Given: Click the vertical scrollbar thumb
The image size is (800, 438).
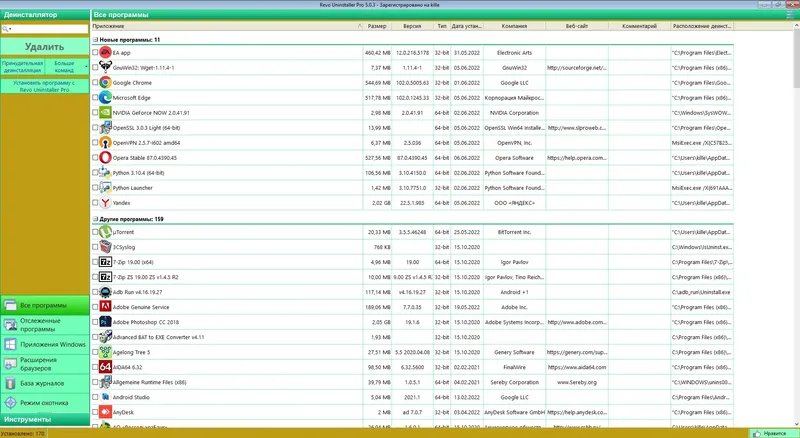Looking at the screenshot, I should 796,59.
